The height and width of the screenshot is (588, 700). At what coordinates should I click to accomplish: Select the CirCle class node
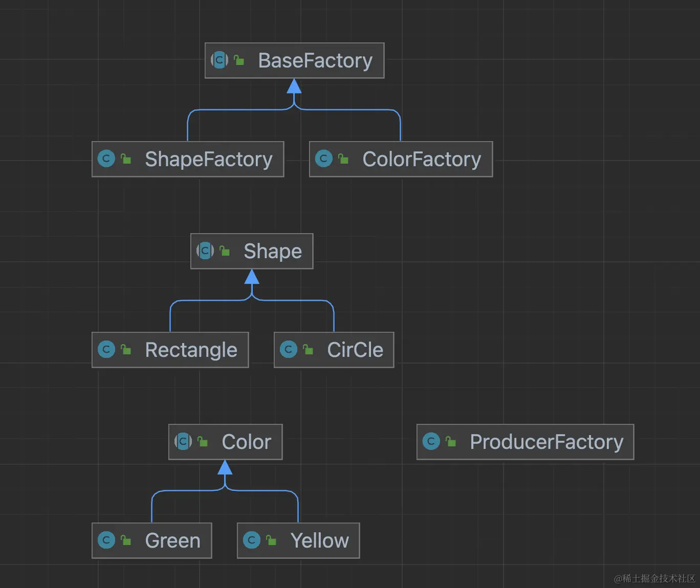point(355,350)
